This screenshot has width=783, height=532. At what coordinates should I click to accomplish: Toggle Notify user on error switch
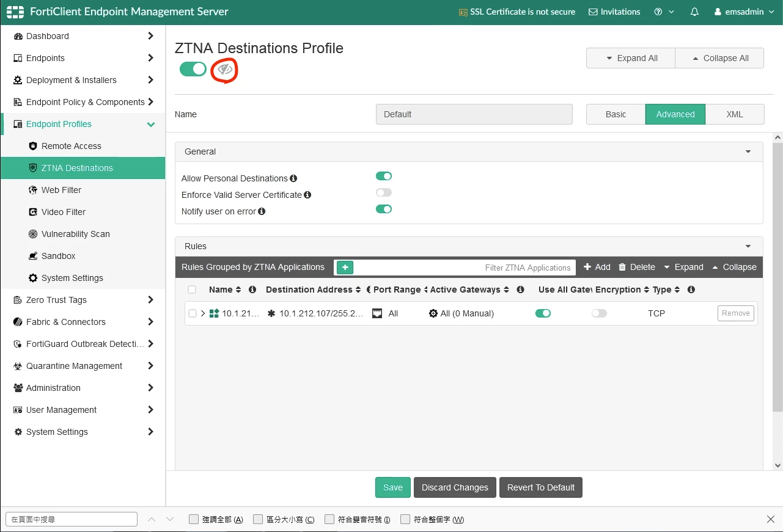point(384,210)
